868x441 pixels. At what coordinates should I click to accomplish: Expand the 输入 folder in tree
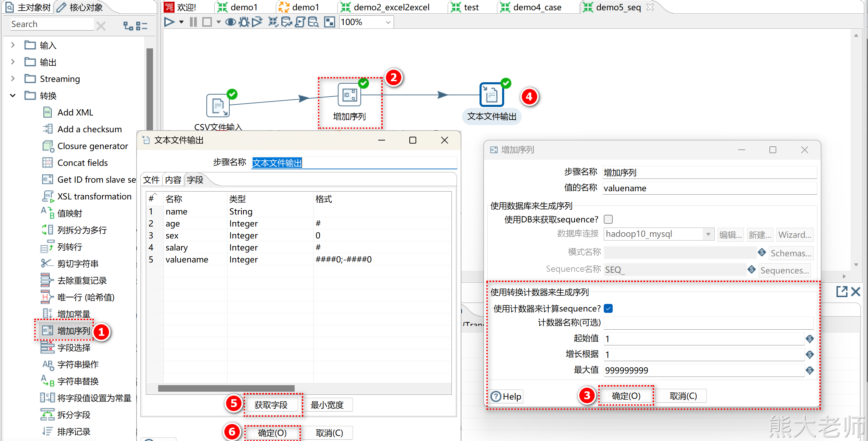[x=13, y=45]
